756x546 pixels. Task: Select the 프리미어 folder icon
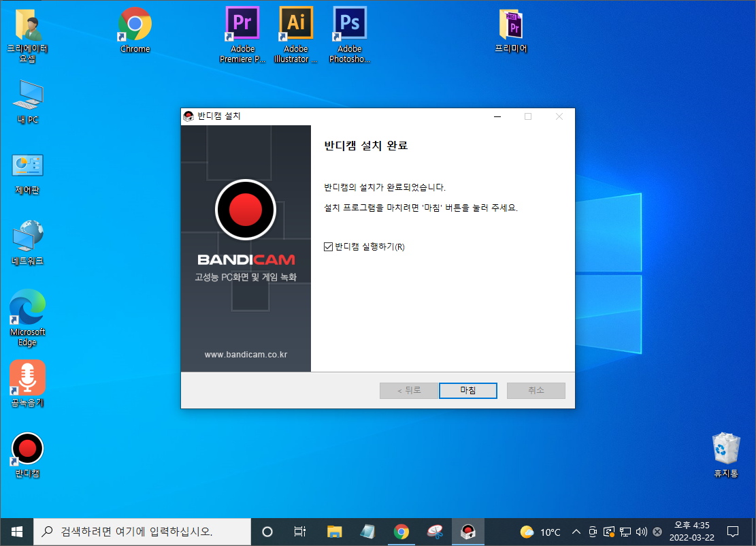point(511,30)
